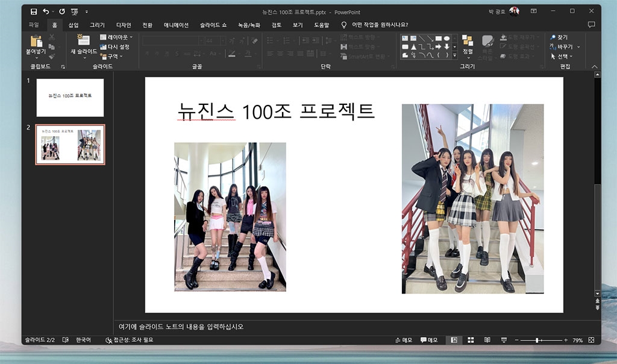The image size is (617, 364).
Task: Click 접근성: 조사 필요 accessibility status
Action: point(130,340)
